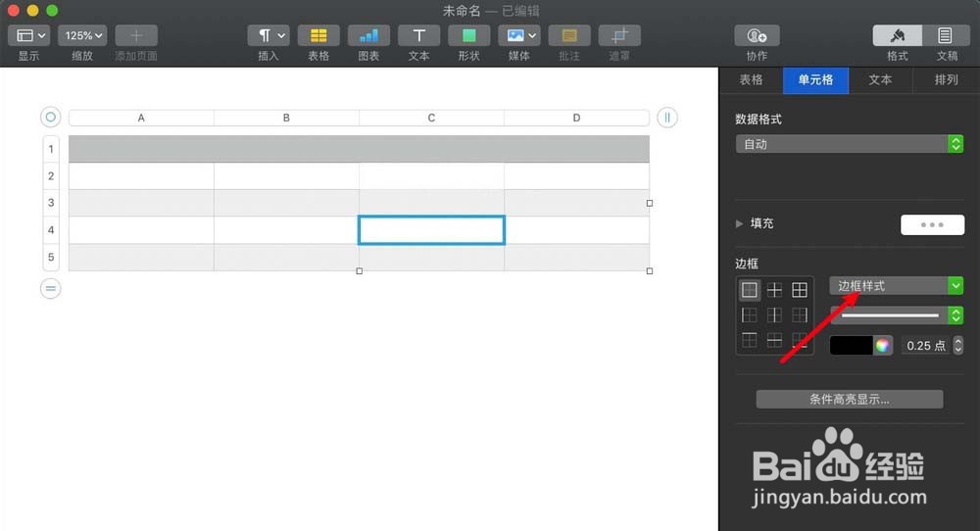Screen dimensions: 980x531
Task: Select the left border icon
Action: [750, 314]
